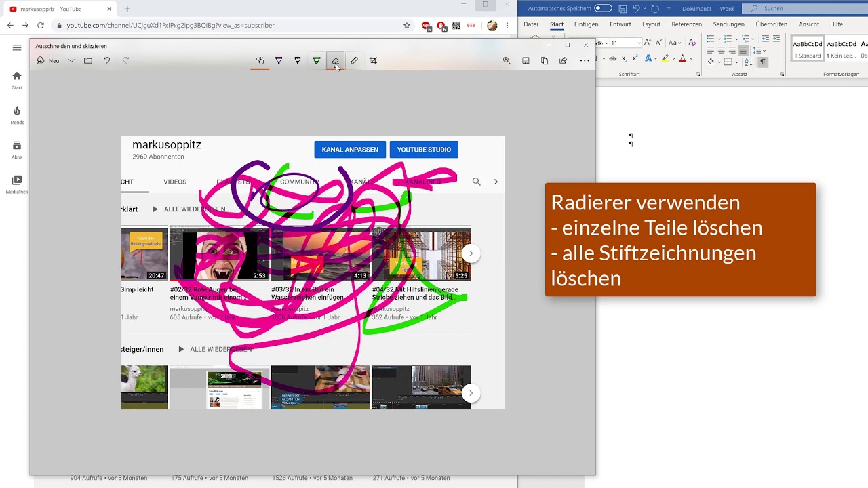Sort the paragraph A to Z
This screenshot has height=488, width=868.
(x=749, y=62)
